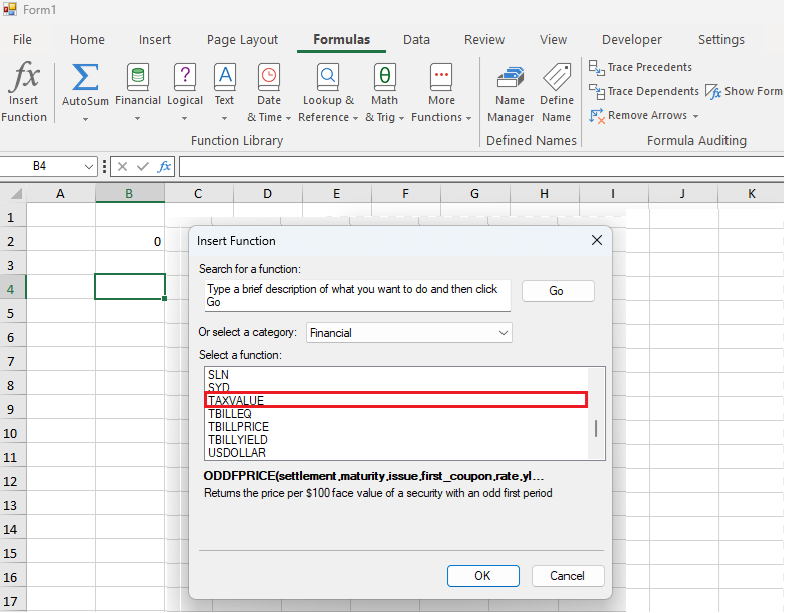Viewport: 791px width, 613px height.
Task: Expand the Remove Arrows dropdown arrow
Action: pos(696,116)
